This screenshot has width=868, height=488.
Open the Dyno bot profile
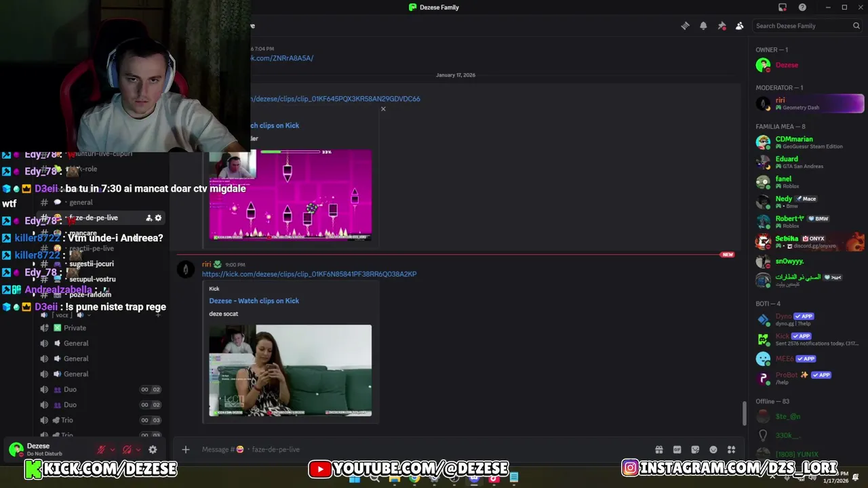point(808,319)
